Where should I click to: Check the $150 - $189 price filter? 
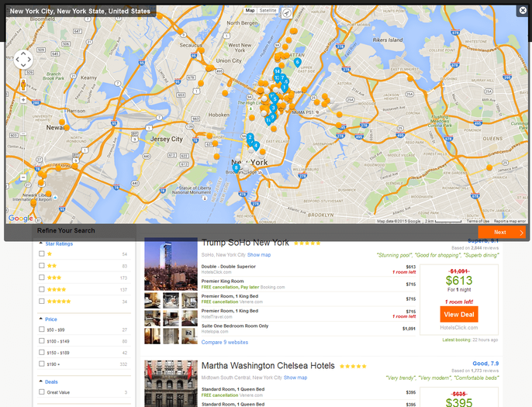[41, 353]
